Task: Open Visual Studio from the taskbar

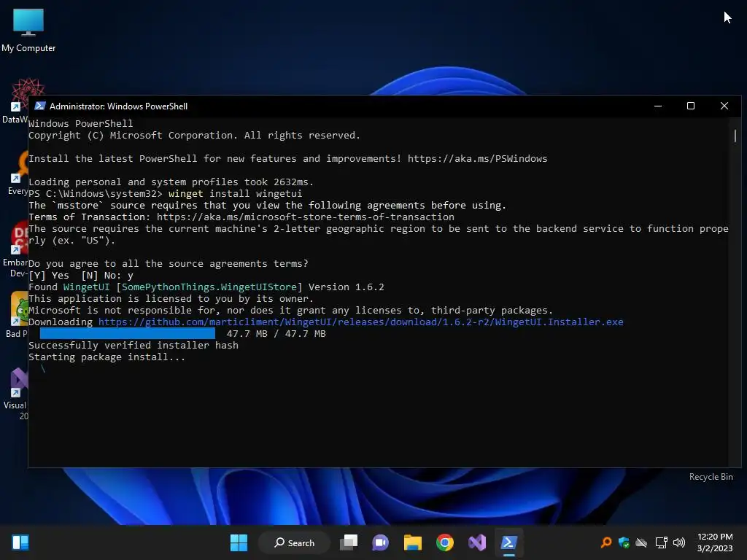Action: coord(477,542)
